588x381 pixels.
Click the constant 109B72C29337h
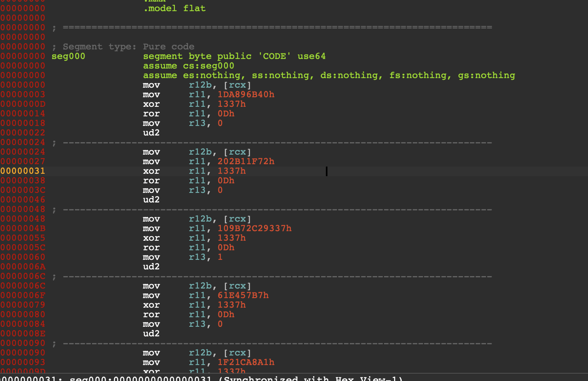pyautogui.click(x=254, y=228)
